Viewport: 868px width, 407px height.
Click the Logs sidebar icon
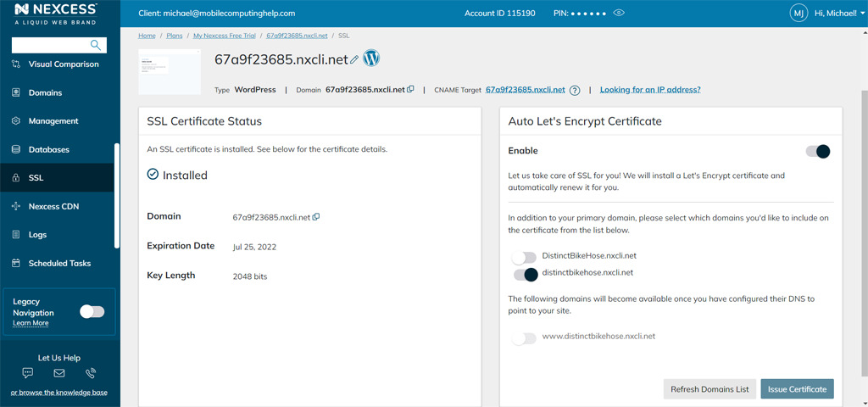[16, 235]
